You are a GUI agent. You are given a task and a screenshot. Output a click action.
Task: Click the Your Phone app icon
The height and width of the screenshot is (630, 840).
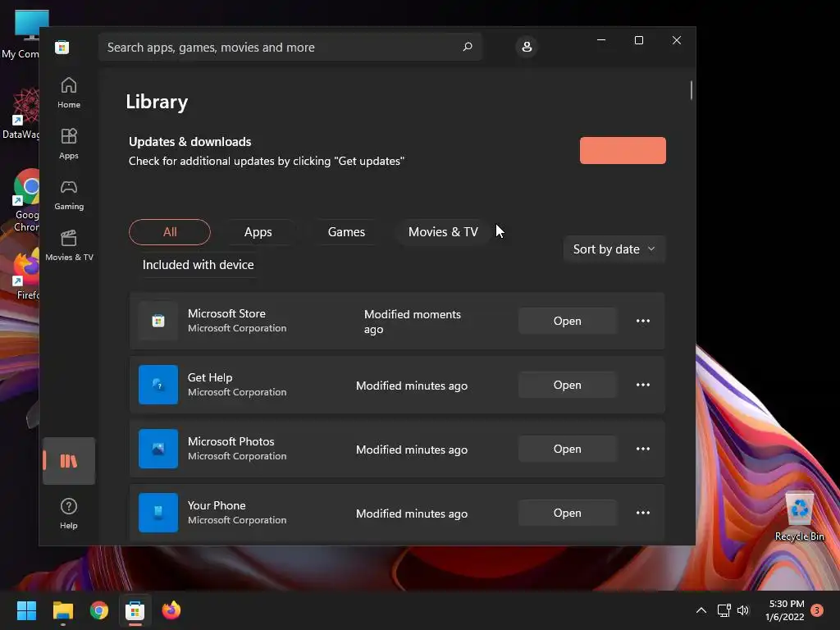(158, 513)
